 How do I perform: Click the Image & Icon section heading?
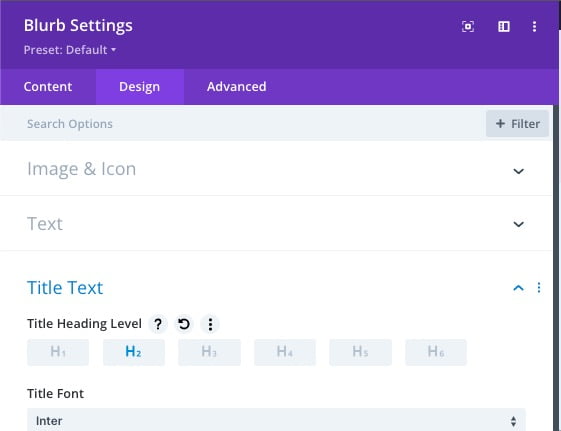click(82, 169)
